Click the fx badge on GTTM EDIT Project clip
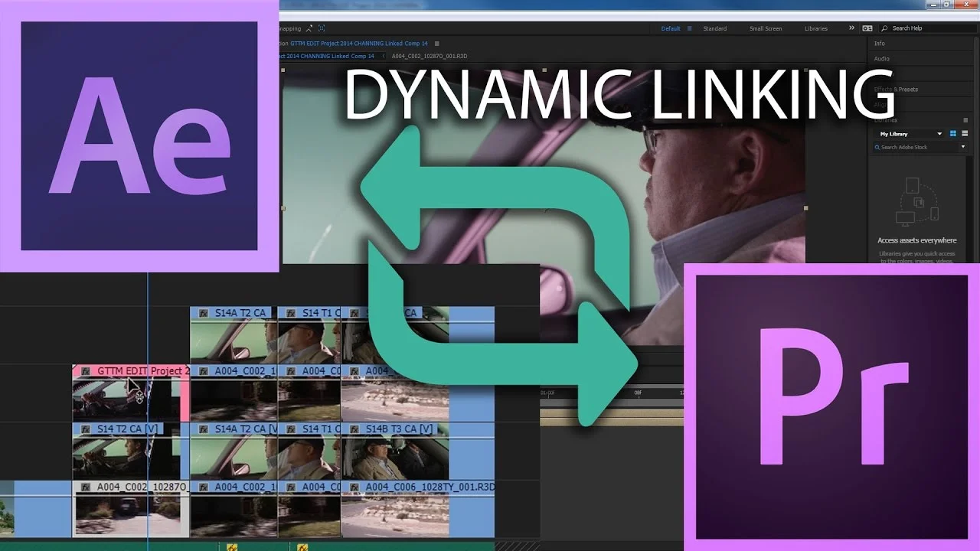Viewport: 980px width, 551px height. tap(85, 371)
